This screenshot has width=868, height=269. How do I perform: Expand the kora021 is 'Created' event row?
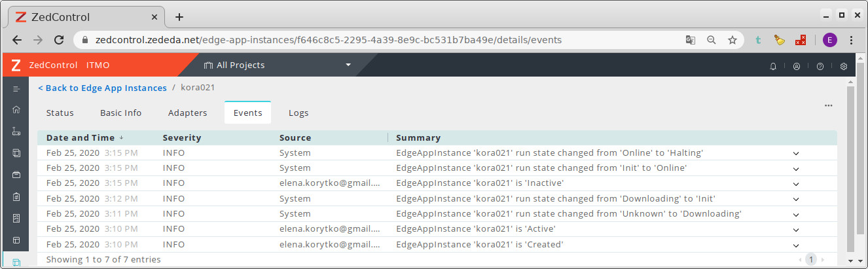(x=796, y=245)
